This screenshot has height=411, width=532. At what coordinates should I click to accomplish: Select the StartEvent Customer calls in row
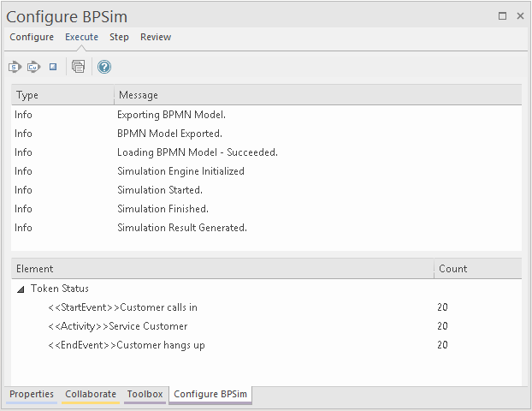(x=122, y=307)
